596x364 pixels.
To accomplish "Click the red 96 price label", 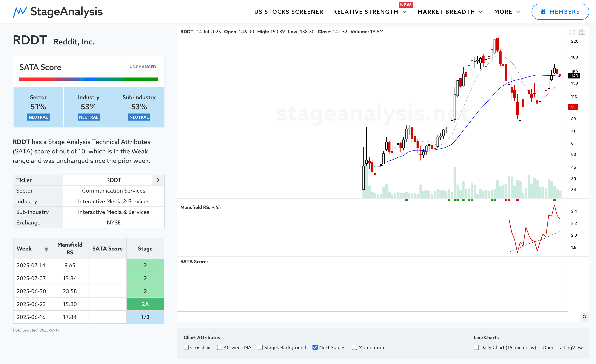I will click(573, 107).
